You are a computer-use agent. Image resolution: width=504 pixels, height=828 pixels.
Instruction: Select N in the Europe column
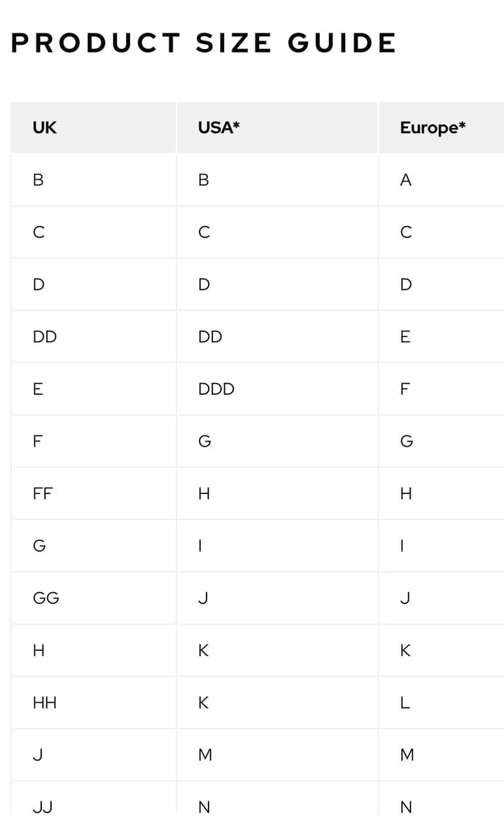tap(406, 807)
